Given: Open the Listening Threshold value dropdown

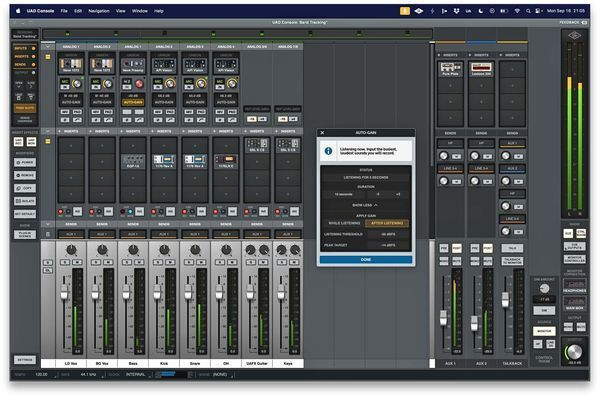Looking at the screenshot, I should click(388, 234).
